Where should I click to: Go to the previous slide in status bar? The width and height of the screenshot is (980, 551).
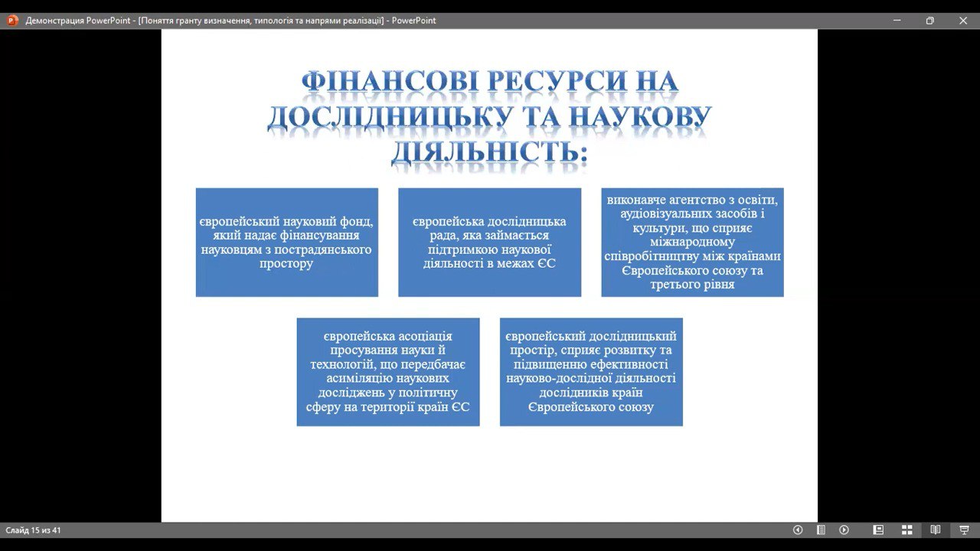(x=798, y=530)
